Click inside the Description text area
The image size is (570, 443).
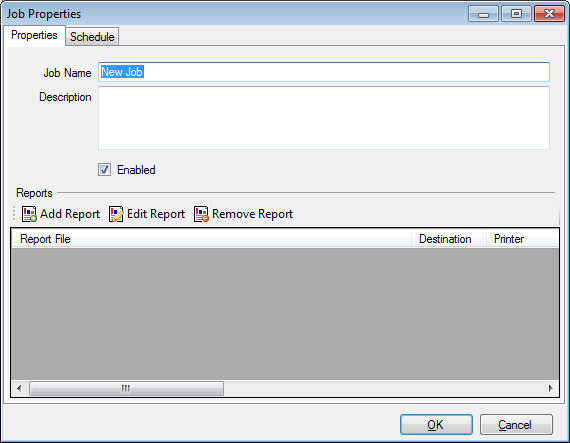point(324,118)
